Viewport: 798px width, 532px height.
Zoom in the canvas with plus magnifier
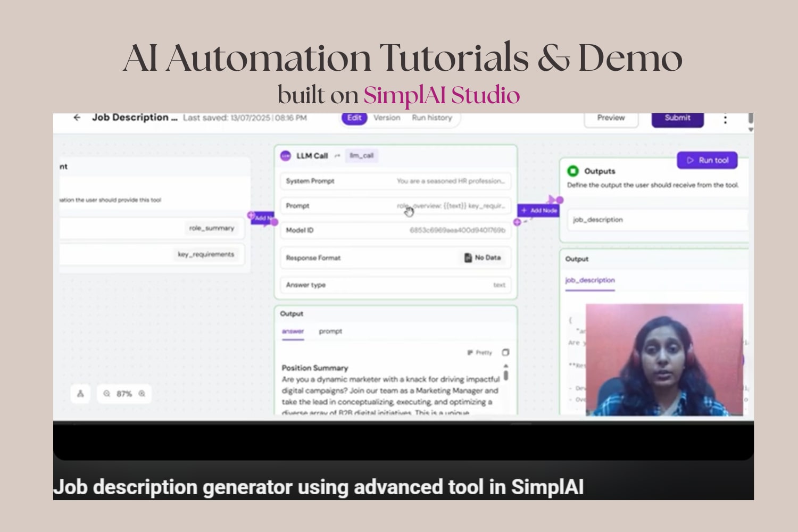[142, 394]
